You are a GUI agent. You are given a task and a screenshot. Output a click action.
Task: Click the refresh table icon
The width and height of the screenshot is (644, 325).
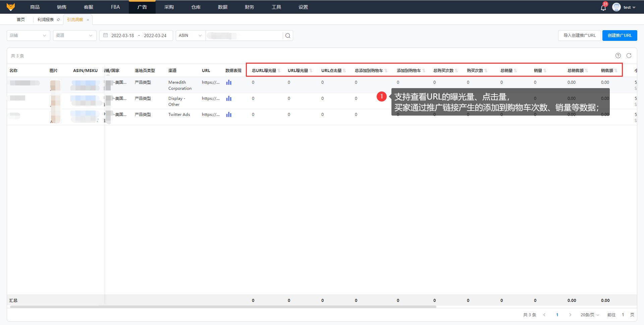[x=629, y=56]
